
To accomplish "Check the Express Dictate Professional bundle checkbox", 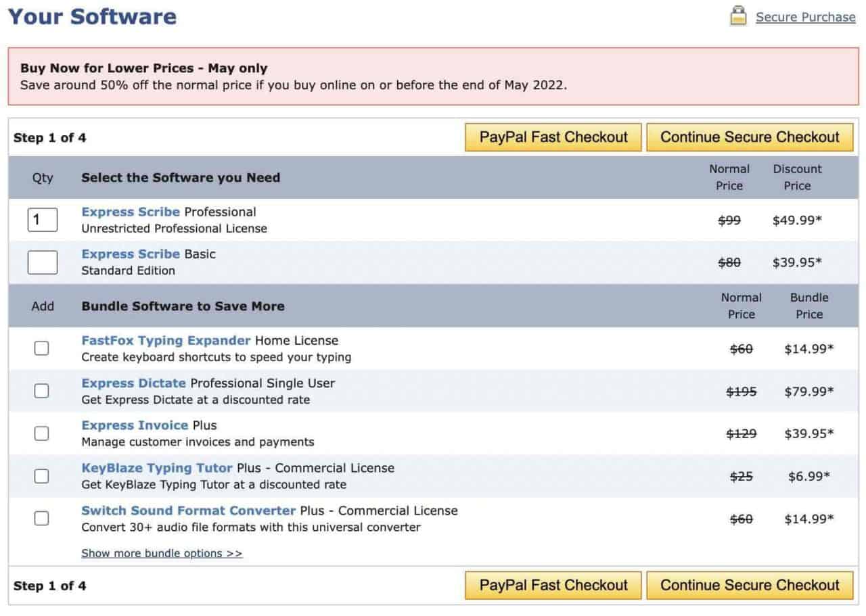I will coord(41,391).
